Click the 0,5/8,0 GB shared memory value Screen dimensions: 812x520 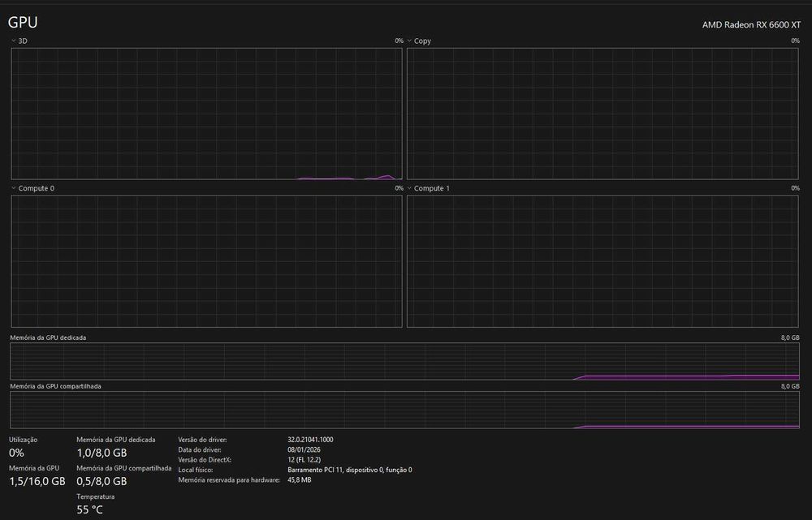point(101,481)
